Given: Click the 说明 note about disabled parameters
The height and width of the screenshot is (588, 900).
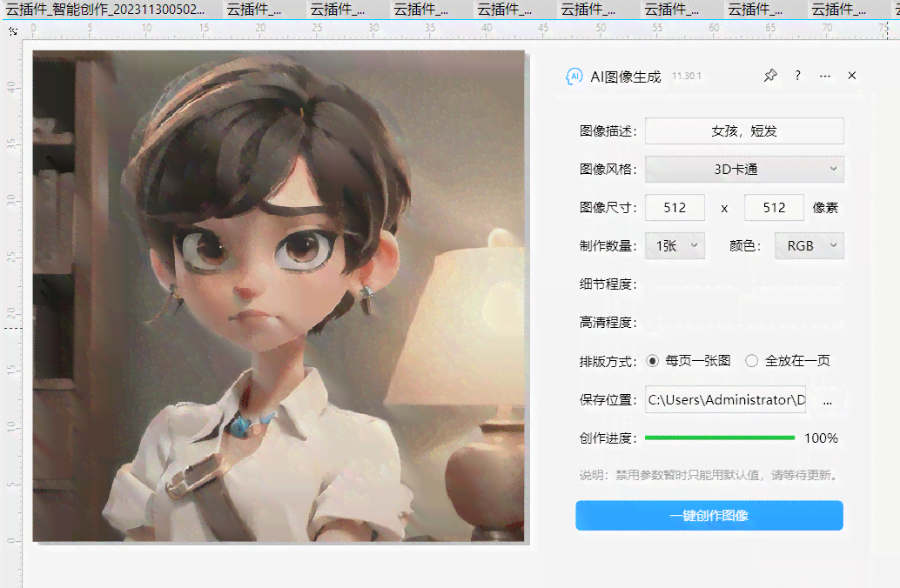Looking at the screenshot, I should pyautogui.click(x=709, y=475).
